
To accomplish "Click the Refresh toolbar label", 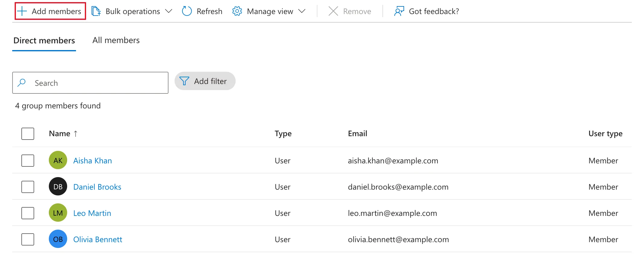I will pos(209,11).
